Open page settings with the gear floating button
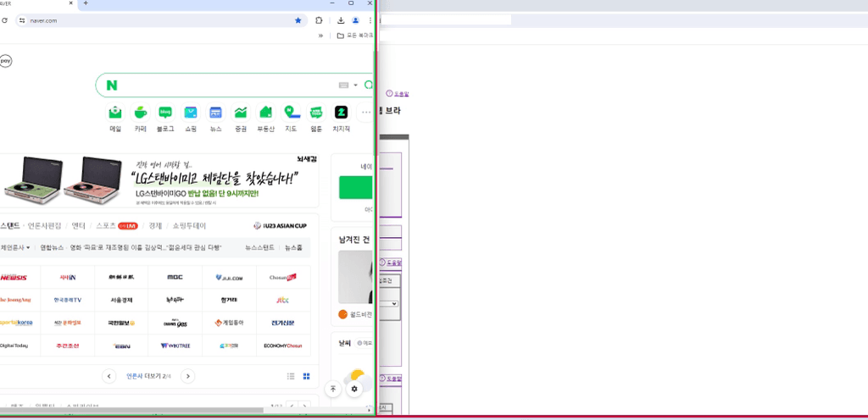Viewport: 868px width, 420px height. click(x=354, y=389)
